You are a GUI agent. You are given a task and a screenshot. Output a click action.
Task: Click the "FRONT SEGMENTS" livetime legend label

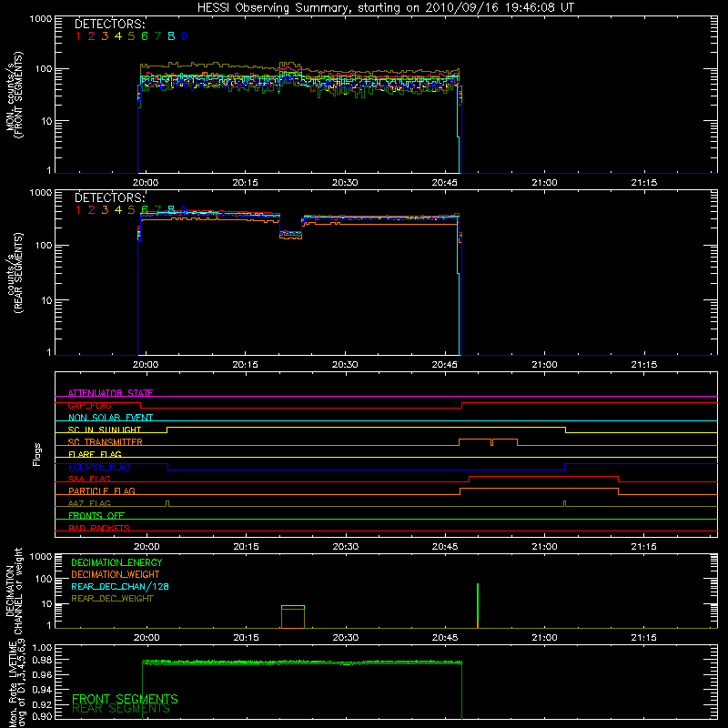(x=125, y=699)
